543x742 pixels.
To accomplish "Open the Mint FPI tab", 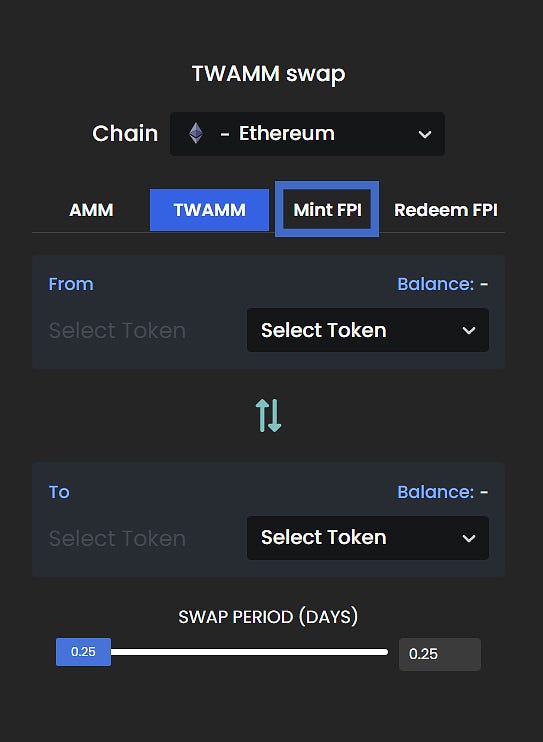I will click(327, 209).
